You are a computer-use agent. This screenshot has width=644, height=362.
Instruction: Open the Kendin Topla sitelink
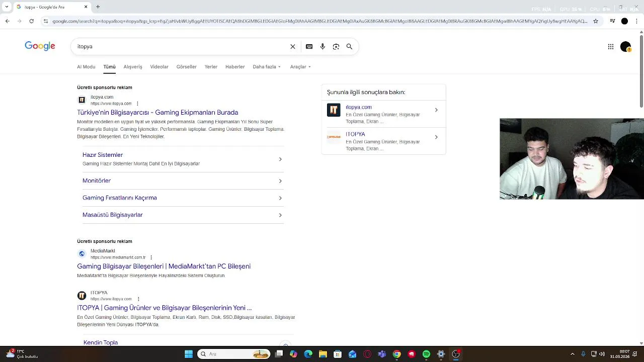coord(101,342)
